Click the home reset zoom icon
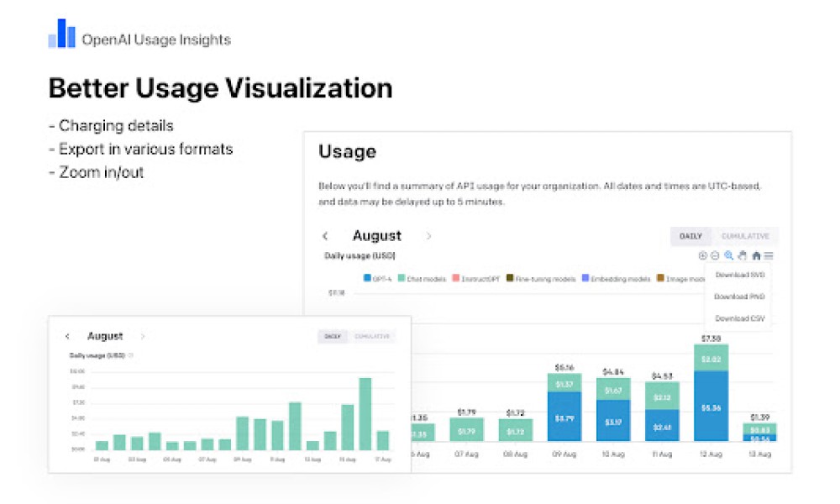Image resolution: width=840 pixels, height=504 pixels. [x=757, y=256]
